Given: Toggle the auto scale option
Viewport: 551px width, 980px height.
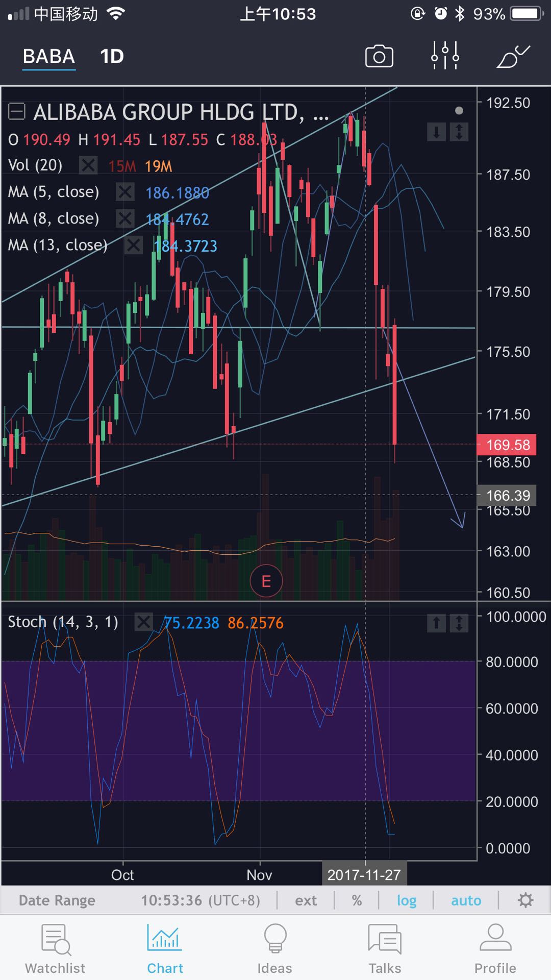Looking at the screenshot, I should (466, 900).
